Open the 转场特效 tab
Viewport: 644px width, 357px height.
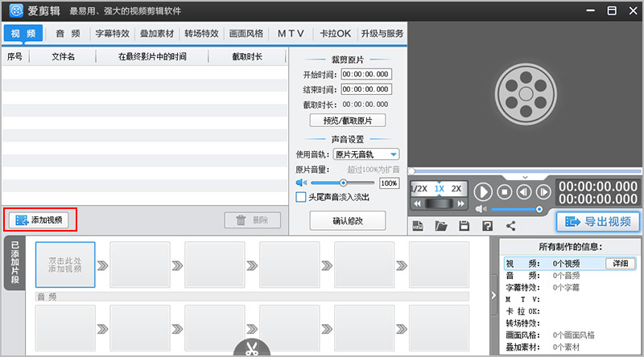click(x=201, y=34)
